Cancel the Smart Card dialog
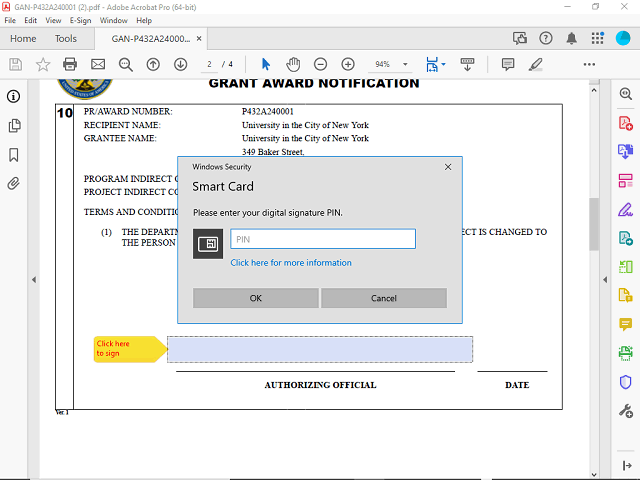640x480 pixels. [384, 298]
